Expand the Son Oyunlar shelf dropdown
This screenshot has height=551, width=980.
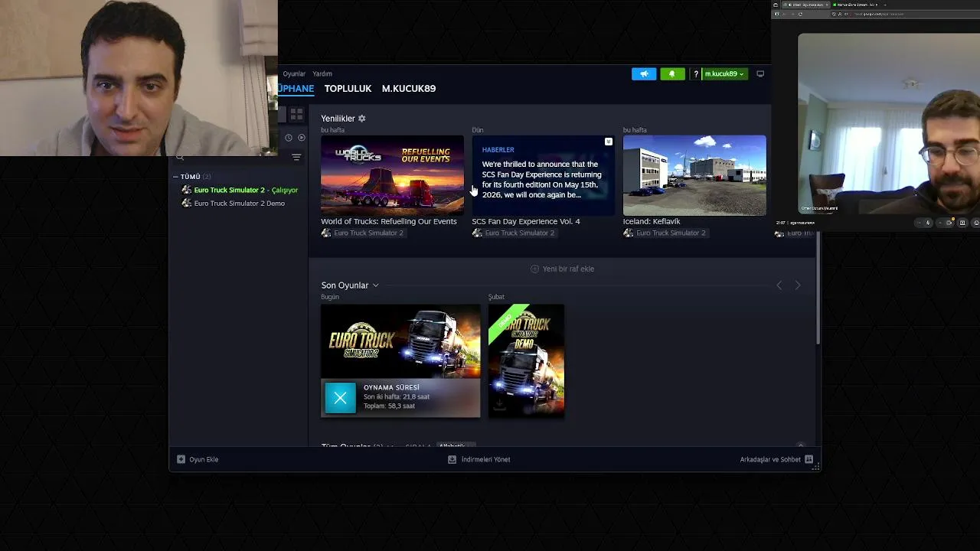tap(375, 285)
